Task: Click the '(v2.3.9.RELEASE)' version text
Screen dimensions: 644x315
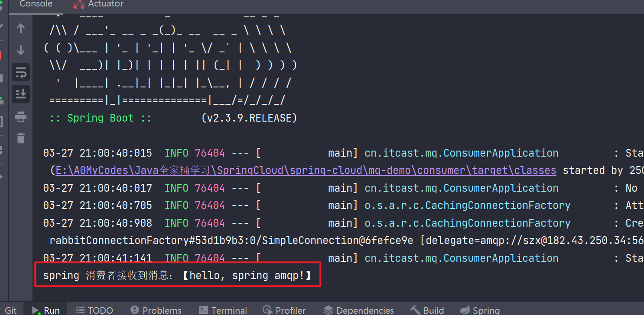Action: [x=249, y=118]
